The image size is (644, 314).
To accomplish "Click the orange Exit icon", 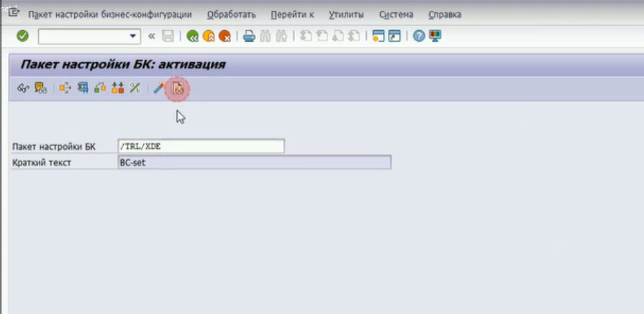I will (209, 36).
